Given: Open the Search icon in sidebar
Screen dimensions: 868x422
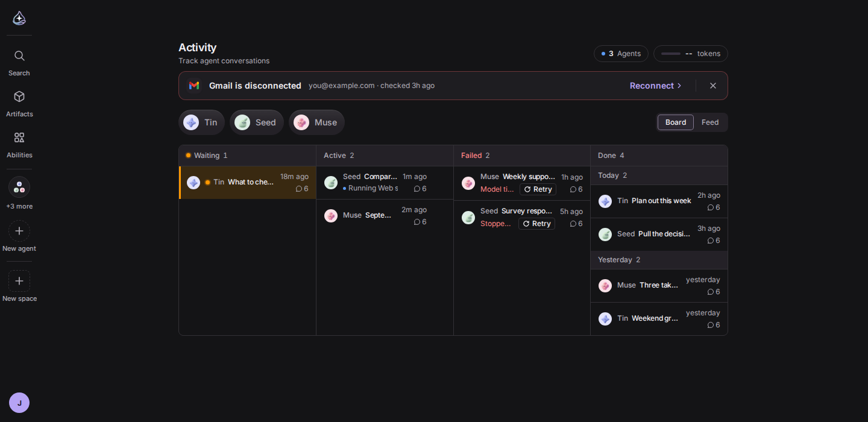Looking at the screenshot, I should tap(19, 56).
